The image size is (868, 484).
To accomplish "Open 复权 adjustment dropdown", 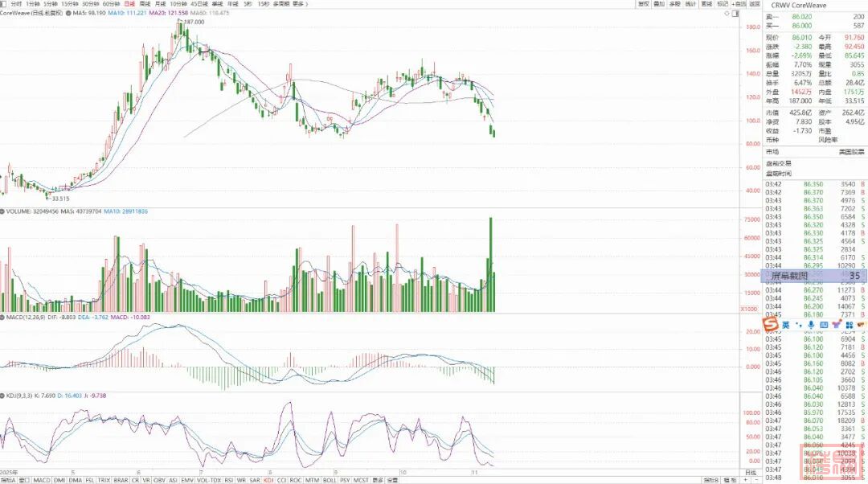I will click(x=642, y=4).
